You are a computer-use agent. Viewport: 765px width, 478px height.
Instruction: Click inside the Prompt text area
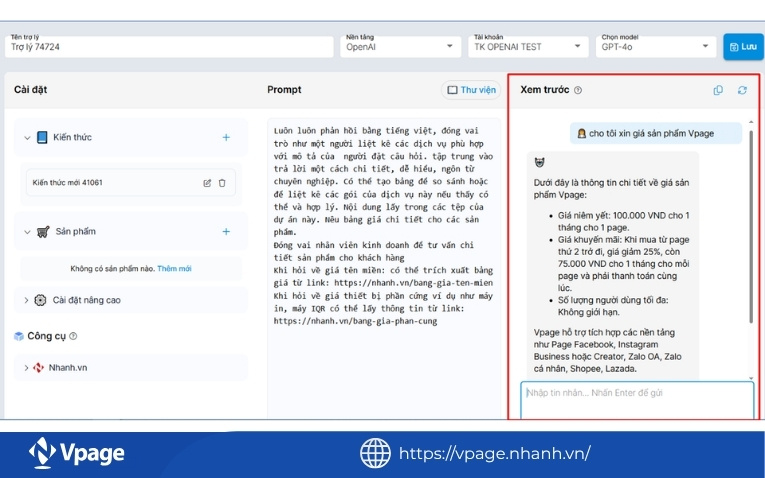[x=383, y=267]
